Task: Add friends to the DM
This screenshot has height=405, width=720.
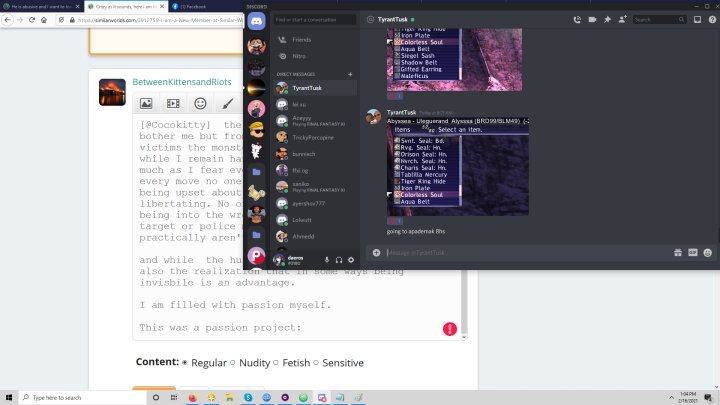Action: coord(622,20)
